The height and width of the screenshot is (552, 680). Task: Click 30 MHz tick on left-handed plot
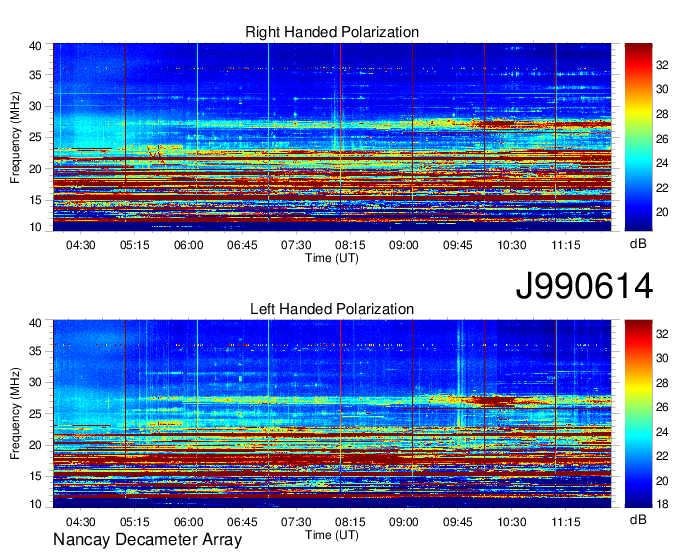[36, 382]
